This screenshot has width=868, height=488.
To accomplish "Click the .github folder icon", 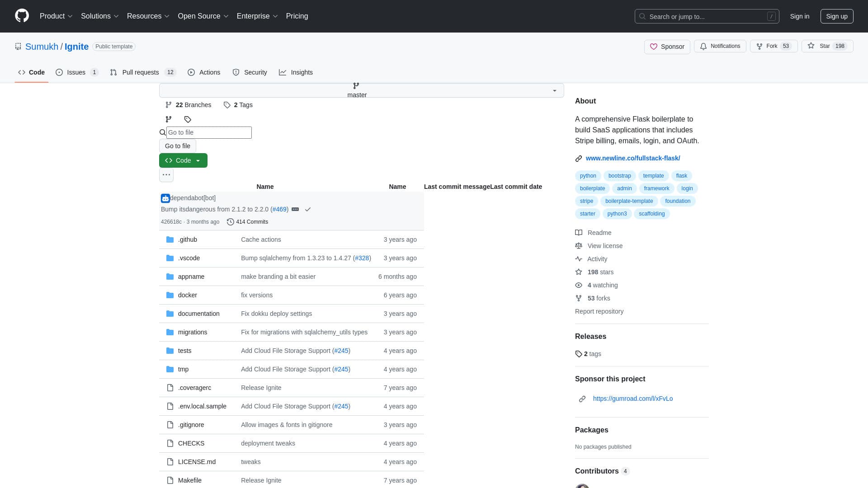I will coord(170,239).
